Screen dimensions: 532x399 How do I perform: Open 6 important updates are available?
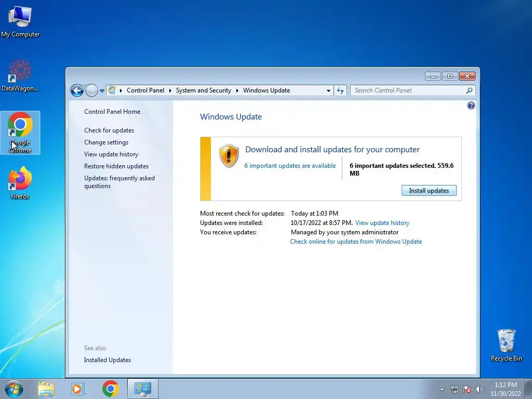[290, 166]
